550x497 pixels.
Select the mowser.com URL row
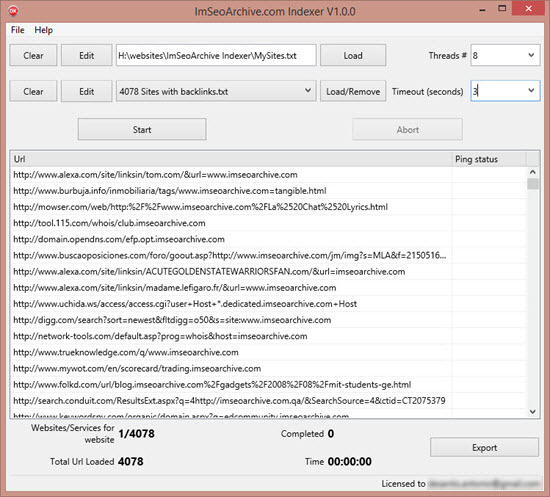(268, 207)
